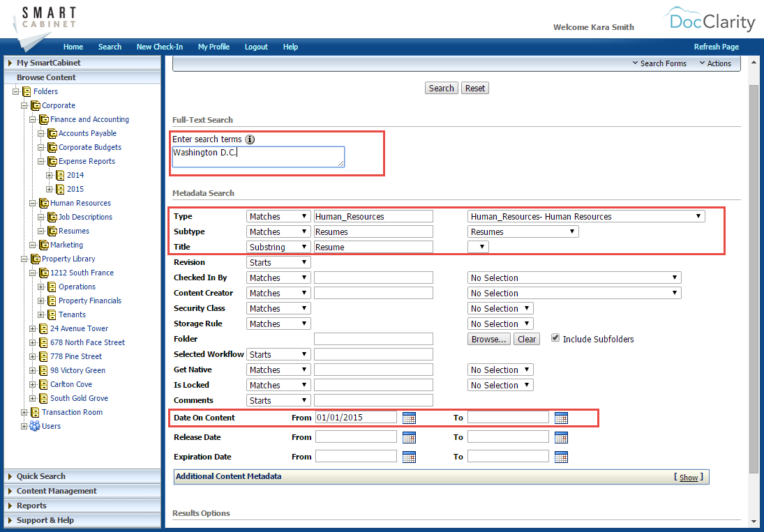Viewport: 764px width, 532px height.
Task: Open the calendar picker for Release Date To
Action: tap(562, 437)
